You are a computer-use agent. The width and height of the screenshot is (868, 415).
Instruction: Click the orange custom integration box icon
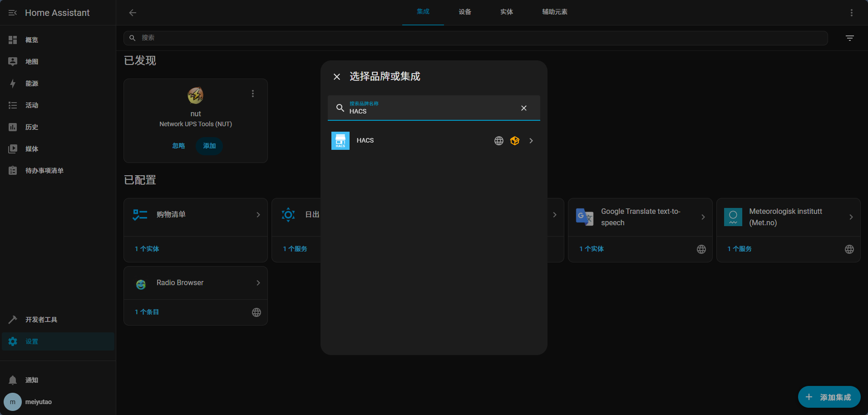tap(514, 141)
